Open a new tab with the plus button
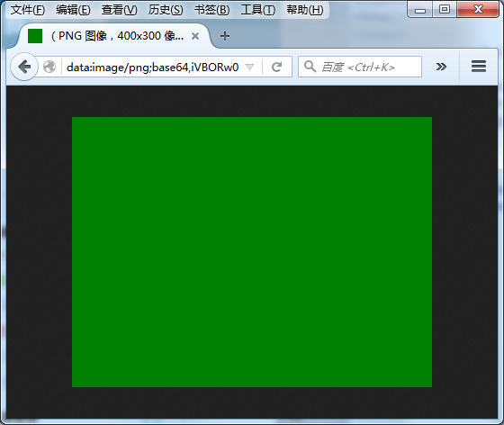The height and width of the screenshot is (425, 504). (x=225, y=36)
